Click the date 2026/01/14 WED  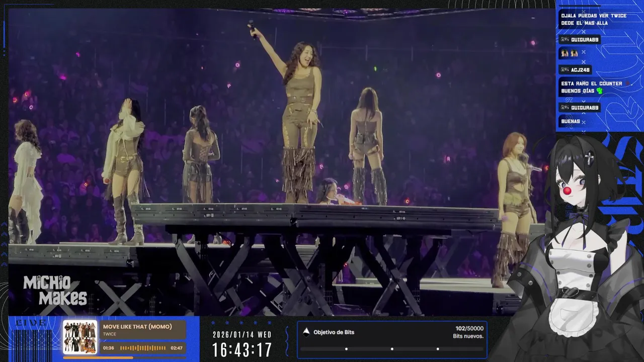click(x=242, y=335)
